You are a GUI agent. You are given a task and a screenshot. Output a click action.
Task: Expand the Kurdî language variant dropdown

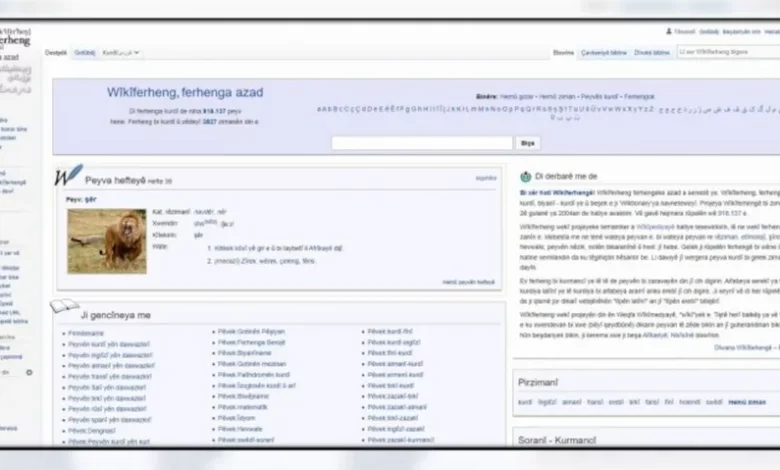(121, 52)
